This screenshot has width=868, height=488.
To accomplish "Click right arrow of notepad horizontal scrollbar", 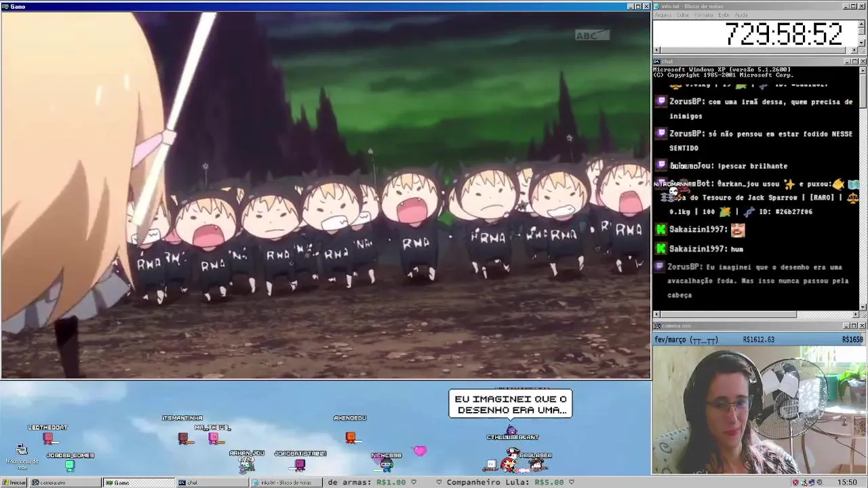I will (854, 50).
